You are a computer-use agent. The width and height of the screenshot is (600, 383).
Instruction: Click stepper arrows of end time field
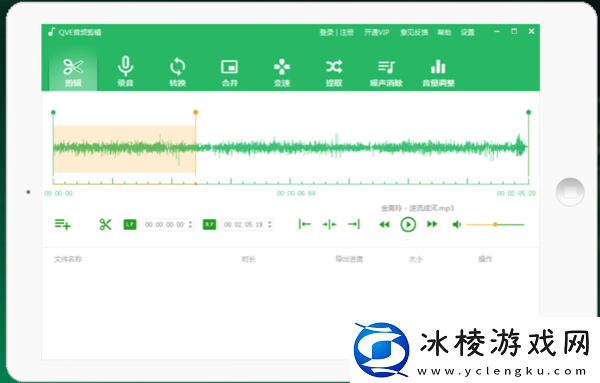pyautogui.click(x=270, y=225)
